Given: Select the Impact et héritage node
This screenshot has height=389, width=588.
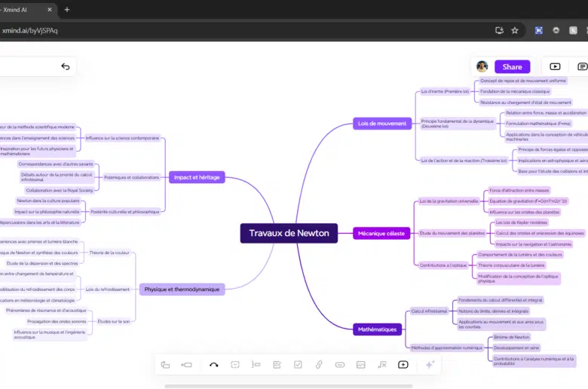Looking at the screenshot, I should pos(196,177).
